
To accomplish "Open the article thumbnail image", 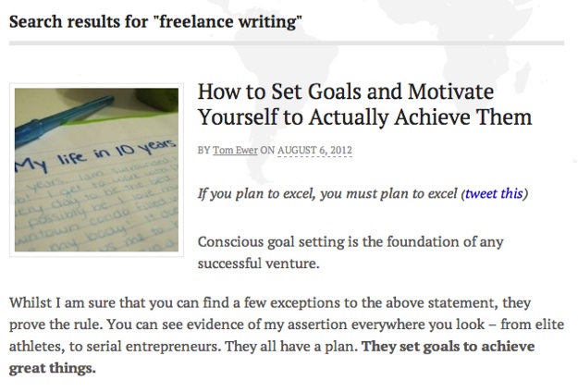I will [95, 170].
